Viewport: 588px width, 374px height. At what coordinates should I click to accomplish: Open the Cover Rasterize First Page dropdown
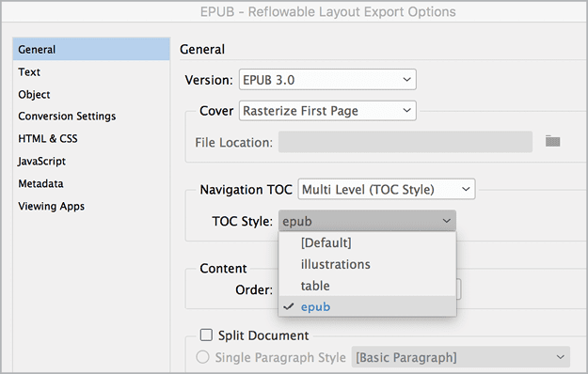[x=327, y=111]
